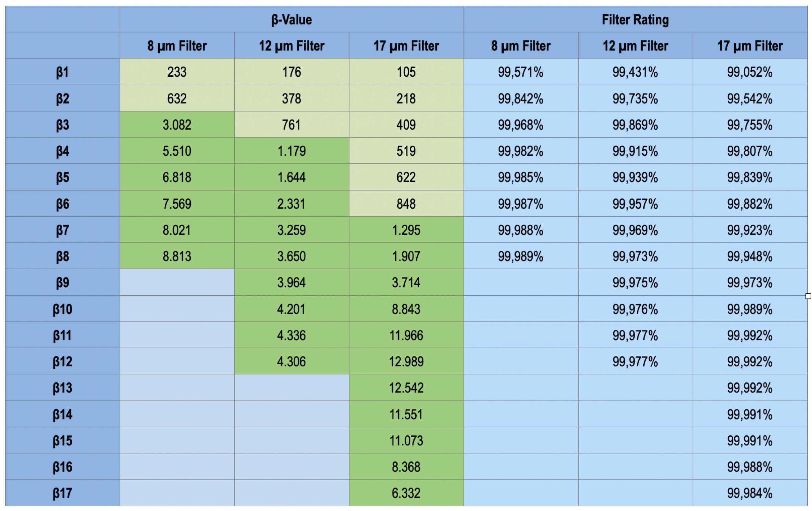Select the cell showing 12.989
This screenshot has width=812, height=511.
coord(406,362)
